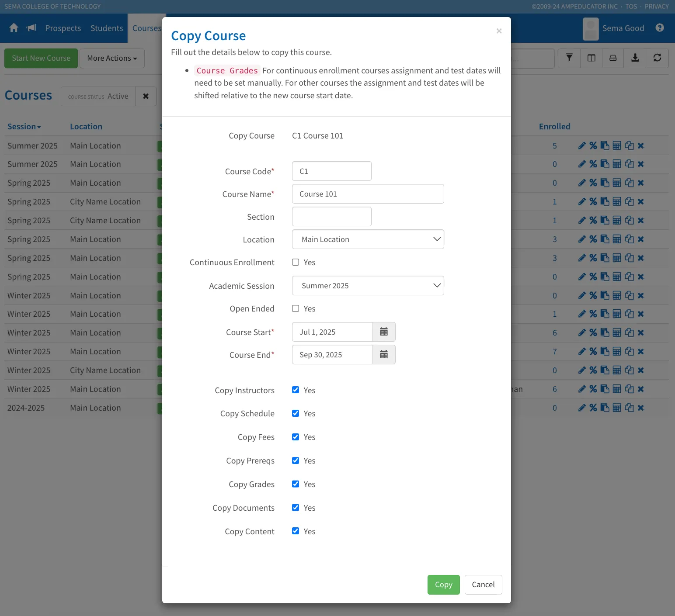The height and width of the screenshot is (616, 675).
Task: Refresh the courses list
Action: (658, 58)
